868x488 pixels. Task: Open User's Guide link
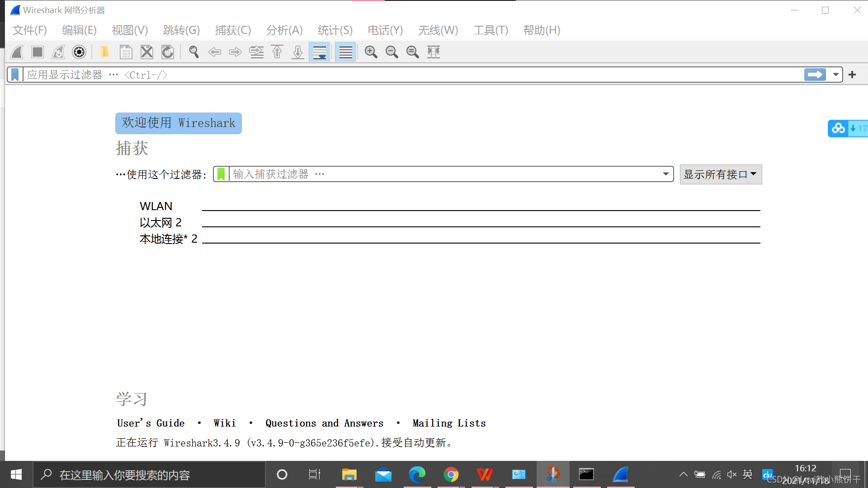coord(151,423)
